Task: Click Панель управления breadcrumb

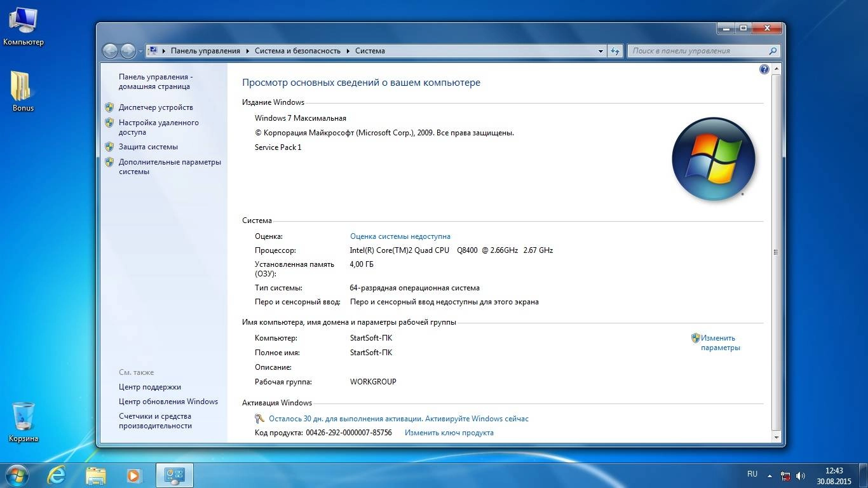Action: pyautogui.click(x=205, y=51)
